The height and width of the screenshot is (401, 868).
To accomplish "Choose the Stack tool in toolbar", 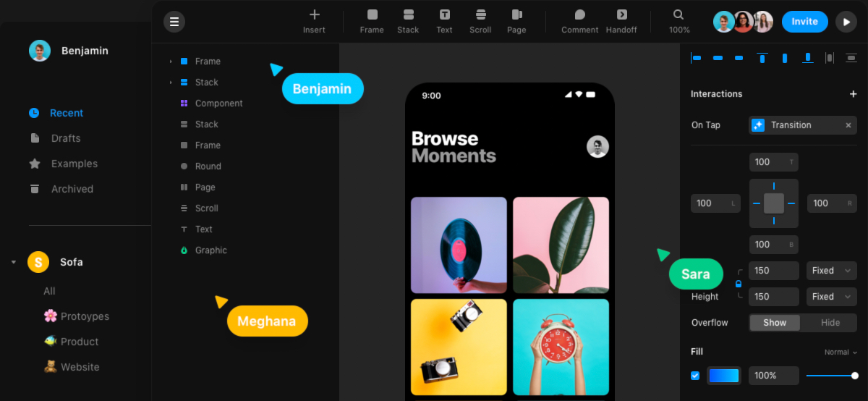I will point(408,21).
